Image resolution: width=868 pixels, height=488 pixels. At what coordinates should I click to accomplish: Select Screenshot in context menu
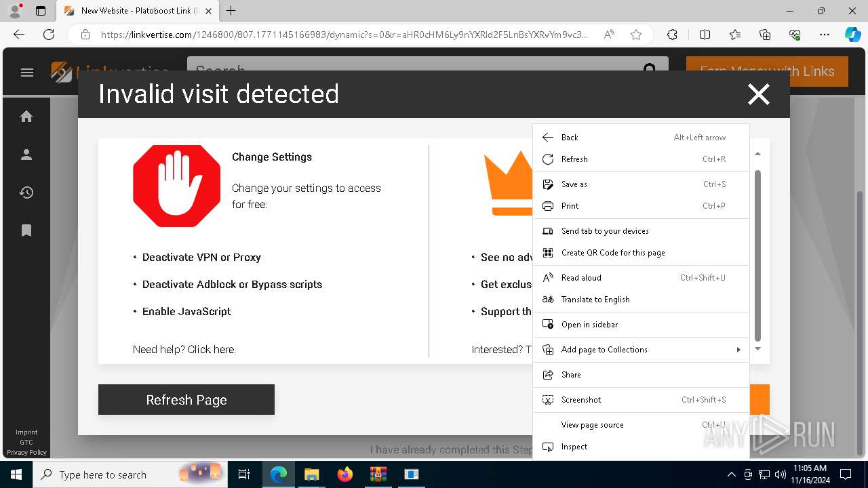pyautogui.click(x=641, y=400)
